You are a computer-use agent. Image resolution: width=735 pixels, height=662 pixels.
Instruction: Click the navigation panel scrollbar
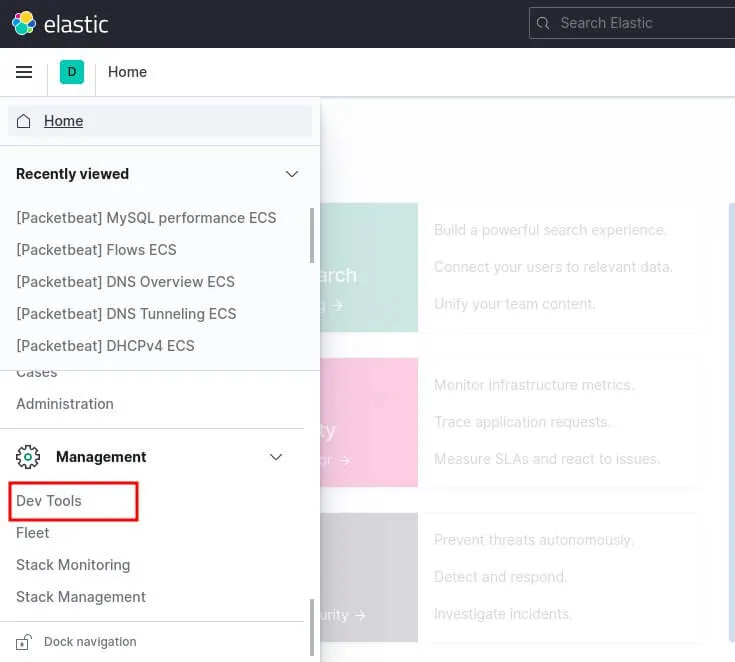tap(312, 627)
